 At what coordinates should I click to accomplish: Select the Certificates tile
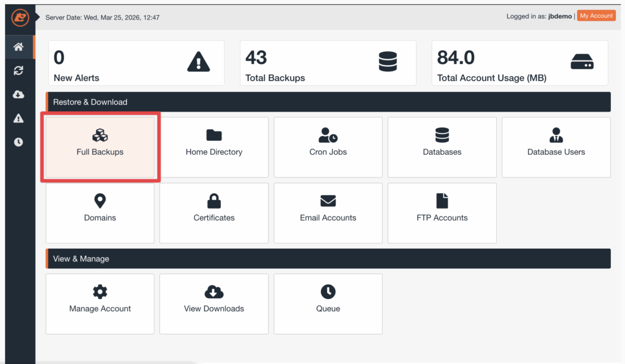(214, 213)
